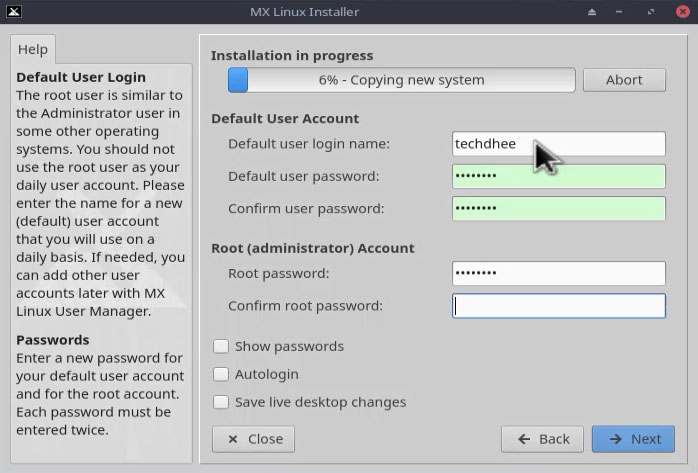Viewport: 698px width, 473px height.
Task: Click the keep-above eject icon in title bar
Action: [x=592, y=12]
